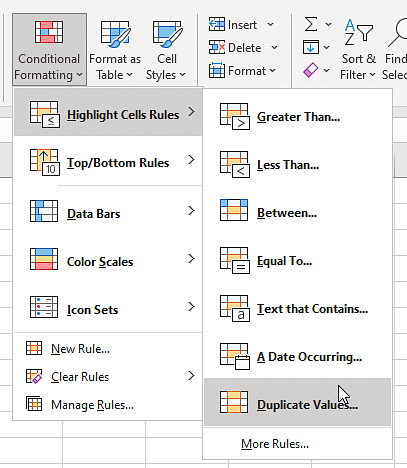This screenshot has height=468, width=407.
Task: Click the Equal To rule icon
Action: [235, 260]
